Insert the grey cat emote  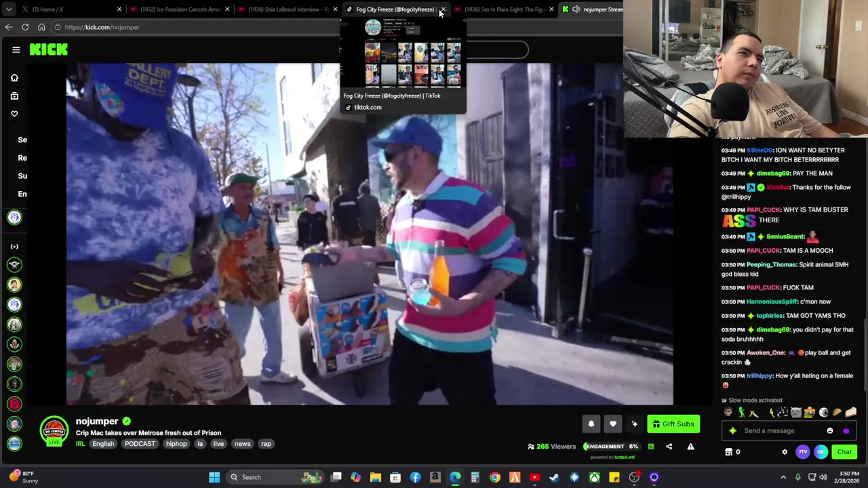coord(796,412)
